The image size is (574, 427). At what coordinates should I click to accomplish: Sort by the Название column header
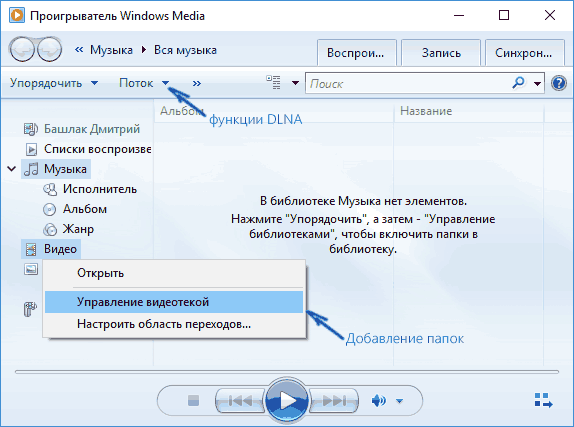(469, 111)
